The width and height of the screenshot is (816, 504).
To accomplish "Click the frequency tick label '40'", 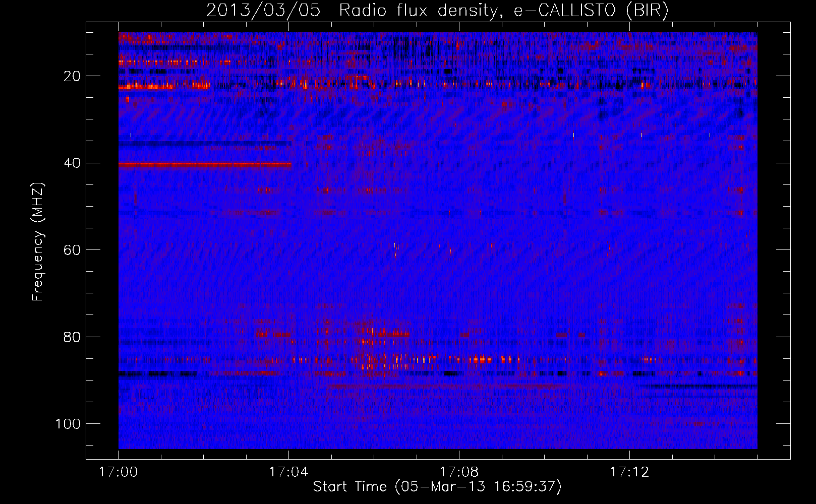I will point(73,163).
